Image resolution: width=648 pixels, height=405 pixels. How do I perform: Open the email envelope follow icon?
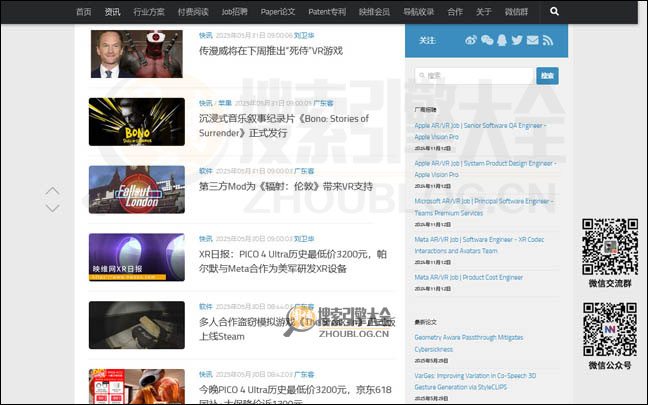tap(533, 40)
